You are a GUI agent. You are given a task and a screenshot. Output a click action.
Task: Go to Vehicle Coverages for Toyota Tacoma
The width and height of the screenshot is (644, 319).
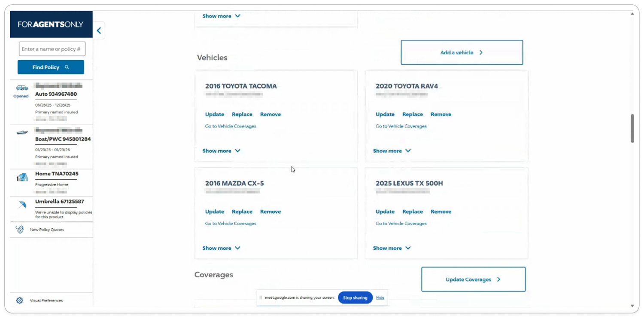[231, 126]
